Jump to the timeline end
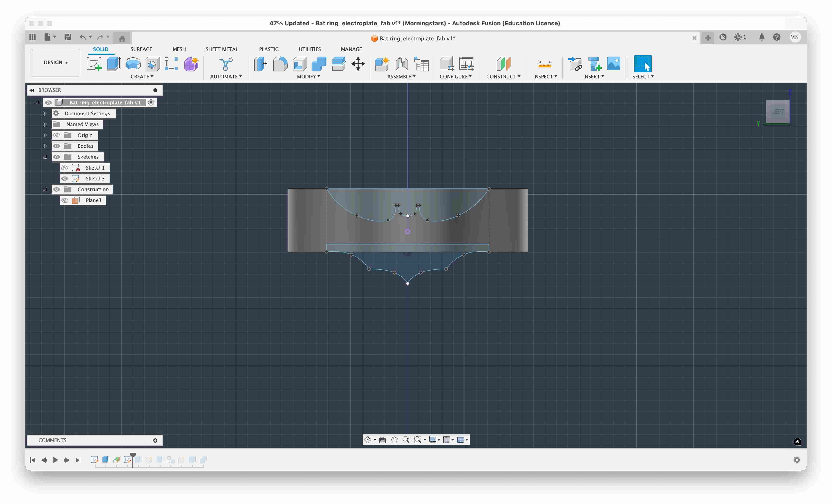 click(78, 460)
